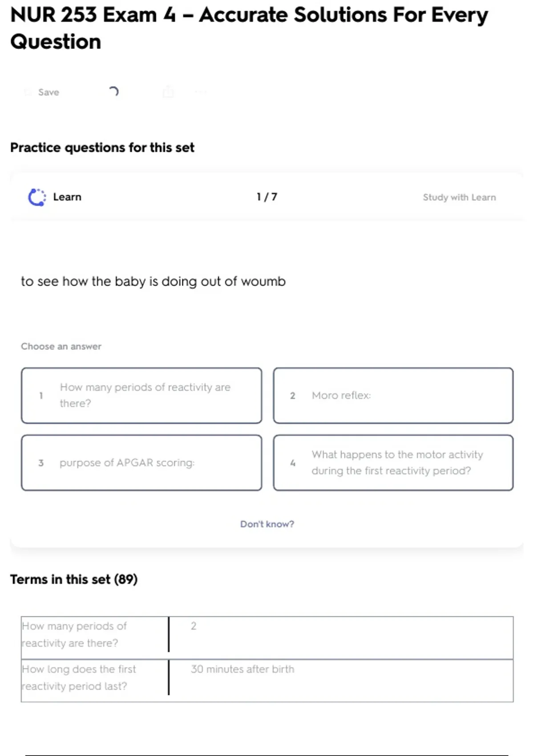
Task: Click the bookmark icon beside Save
Action: pyautogui.click(x=28, y=92)
